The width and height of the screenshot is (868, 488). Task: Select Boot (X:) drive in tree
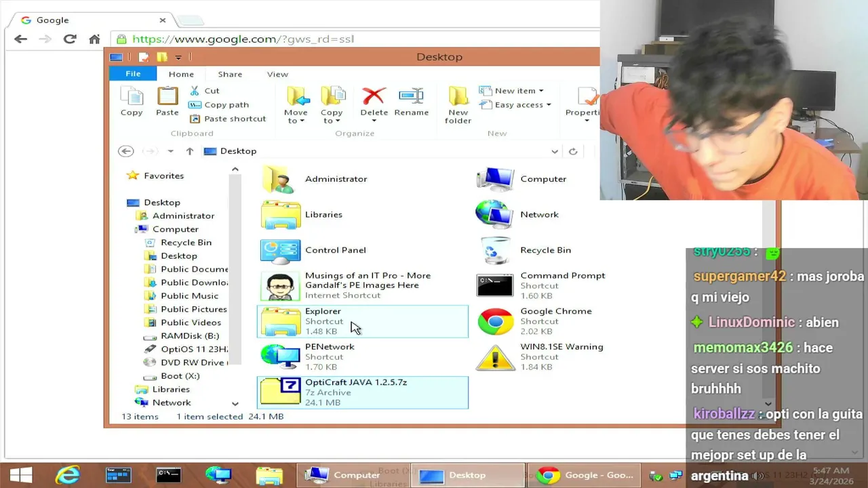click(180, 375)
